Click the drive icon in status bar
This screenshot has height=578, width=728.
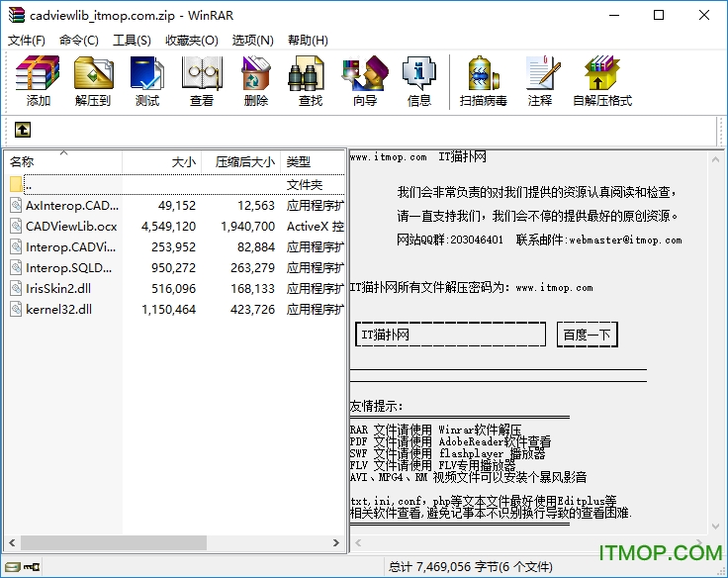pyautogui.click(x=13, y=567)
